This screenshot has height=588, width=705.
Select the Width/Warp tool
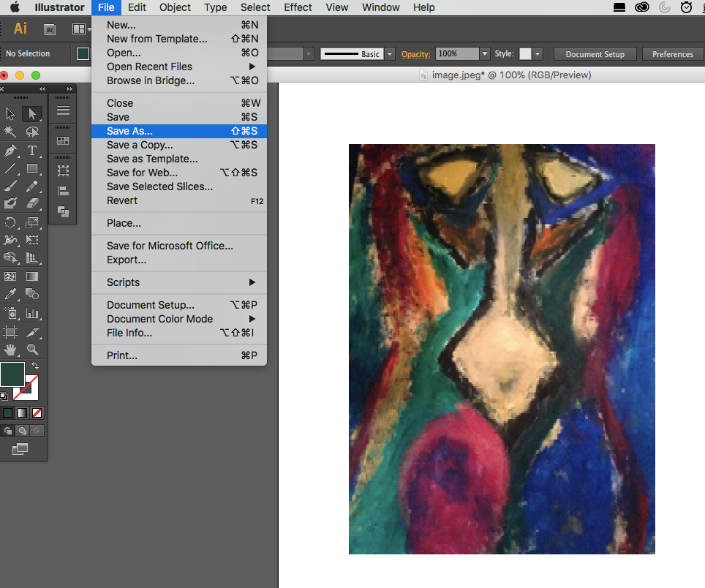[x=10, y=240]
